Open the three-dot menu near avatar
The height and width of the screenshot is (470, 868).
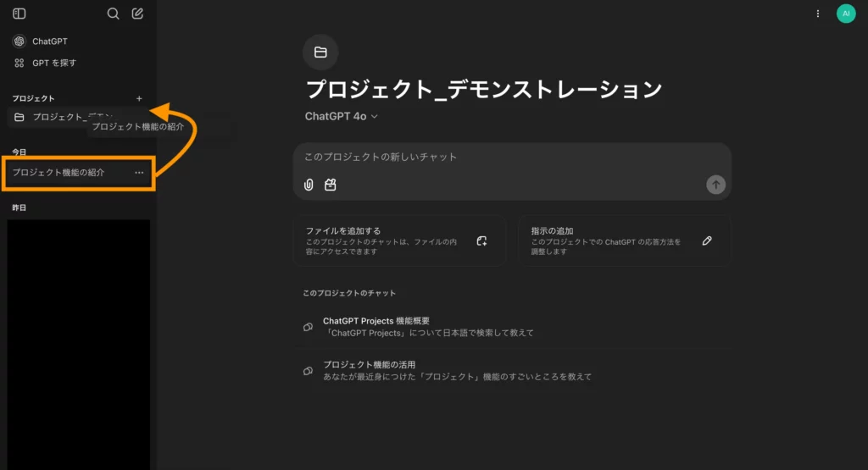818,14
